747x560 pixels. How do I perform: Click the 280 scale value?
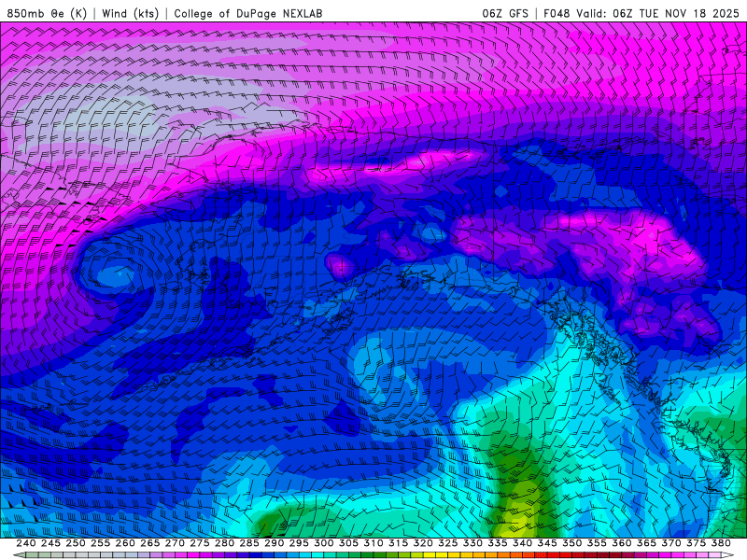[224, 543]
